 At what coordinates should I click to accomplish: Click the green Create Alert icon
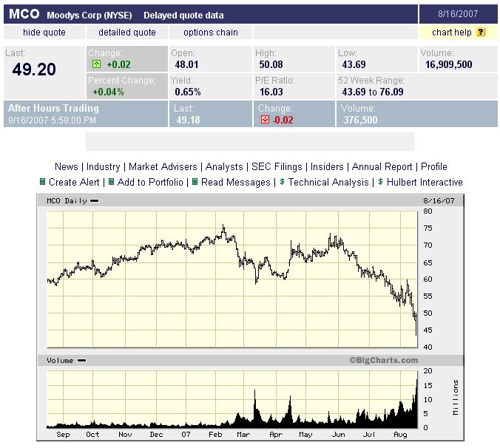(42, 182)
